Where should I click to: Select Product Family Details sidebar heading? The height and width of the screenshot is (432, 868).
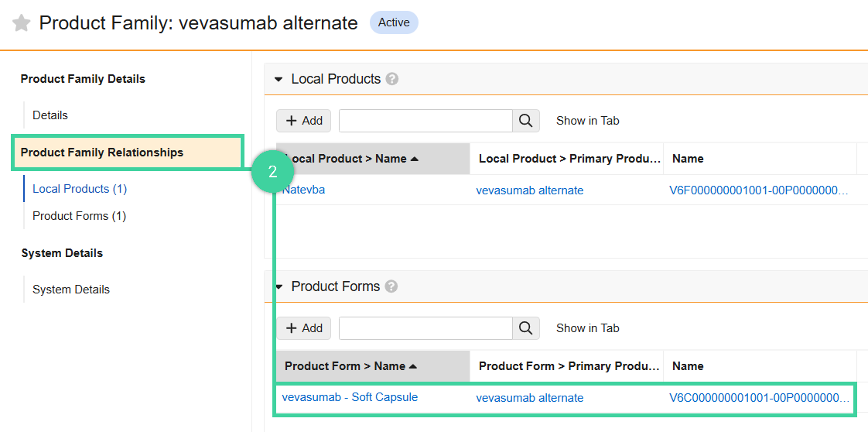pos(83,79)
